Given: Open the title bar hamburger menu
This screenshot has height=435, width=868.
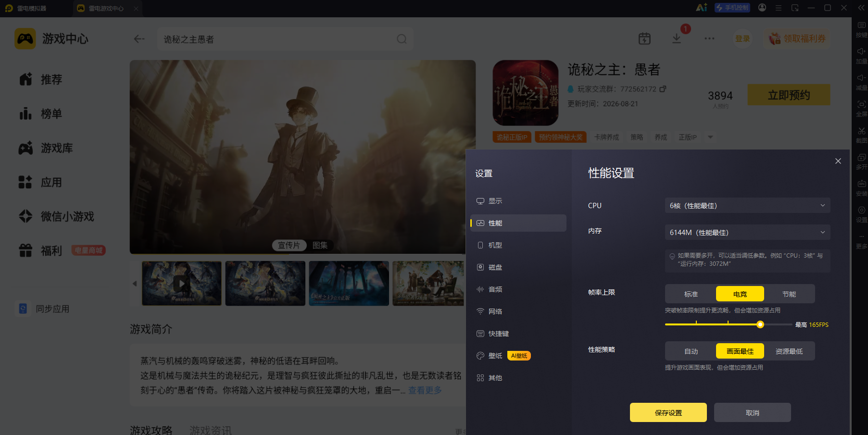Looking at the screenshot, I should pos(779,8).
